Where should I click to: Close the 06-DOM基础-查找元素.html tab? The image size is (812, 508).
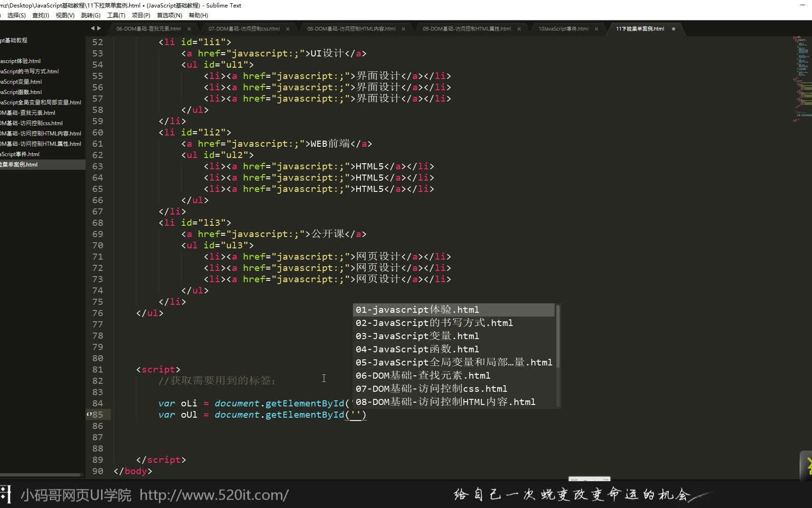189,29
